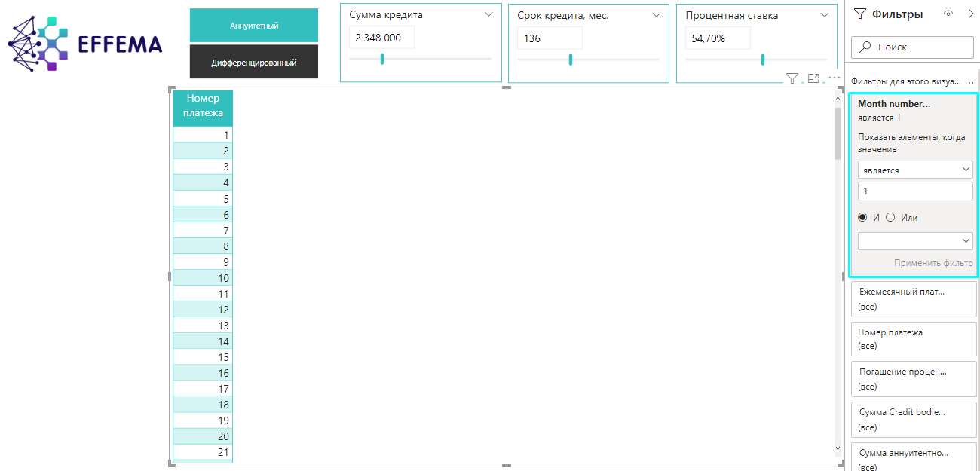980x471 pixels.
Task: Collapse the Фильтры pane with the arrow
Action: tap(970, 14)
